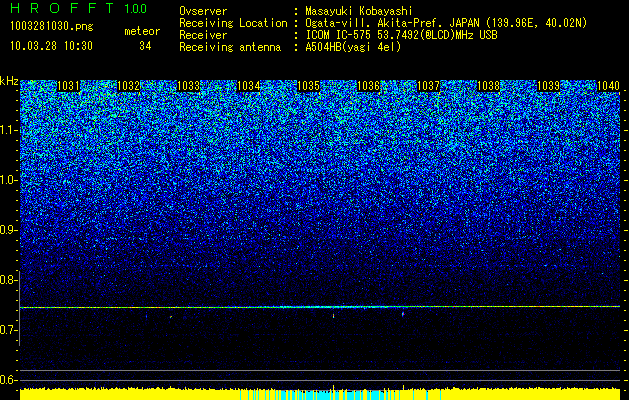Click time marker 1039
Image resolution: width=629 pixels, height=400 pixels.
548,86
